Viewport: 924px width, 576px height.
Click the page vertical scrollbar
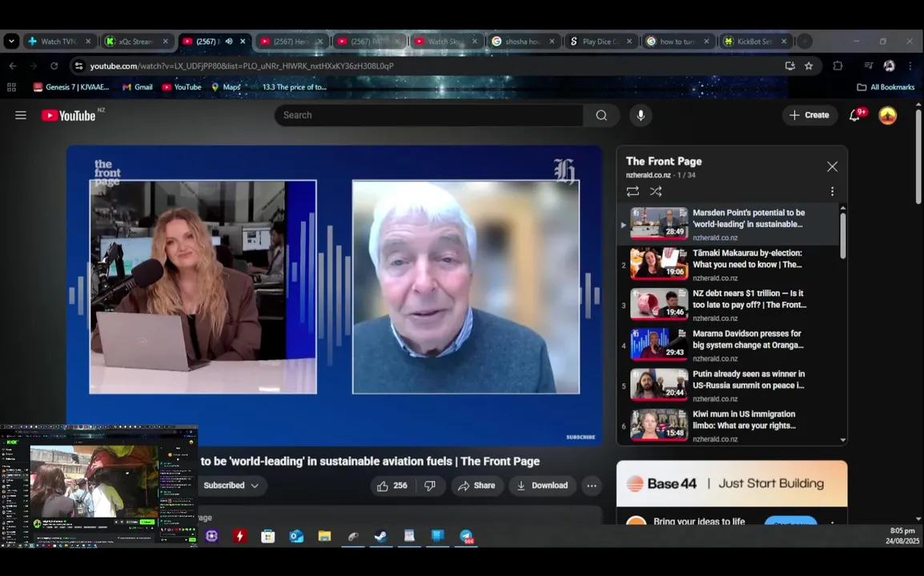click(x=918, y=156)
